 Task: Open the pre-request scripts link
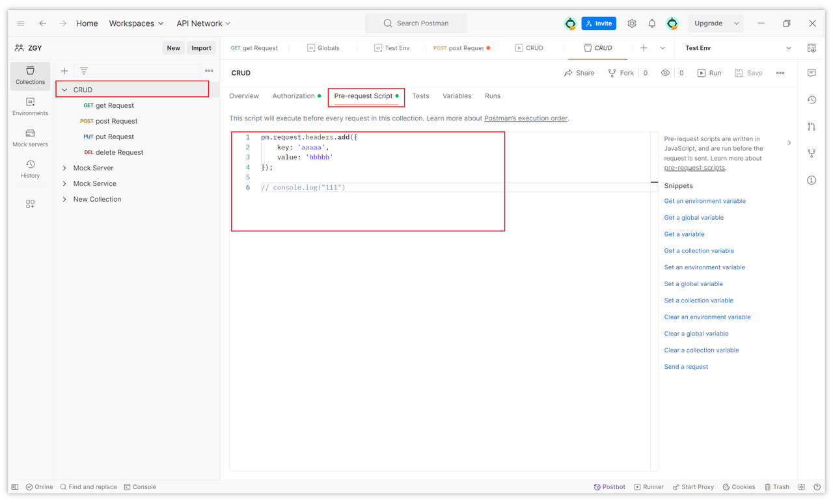click(694, 168)
